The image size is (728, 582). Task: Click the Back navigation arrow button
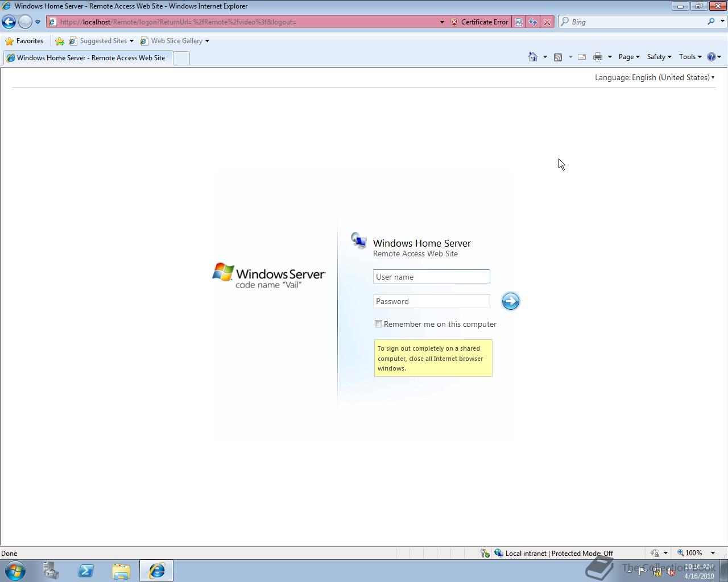[x=9, y=22]
